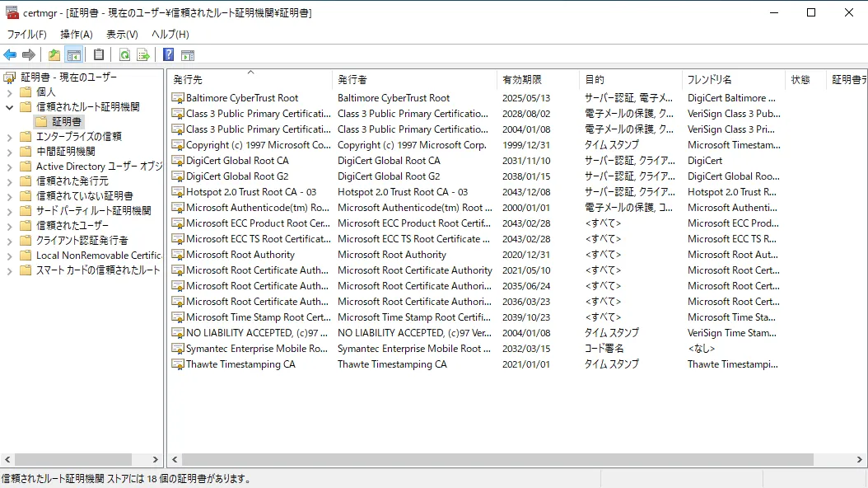Click the folder icon next to クライアント認証発行者
Screen dimensions: 868x488
click(26, 241)
